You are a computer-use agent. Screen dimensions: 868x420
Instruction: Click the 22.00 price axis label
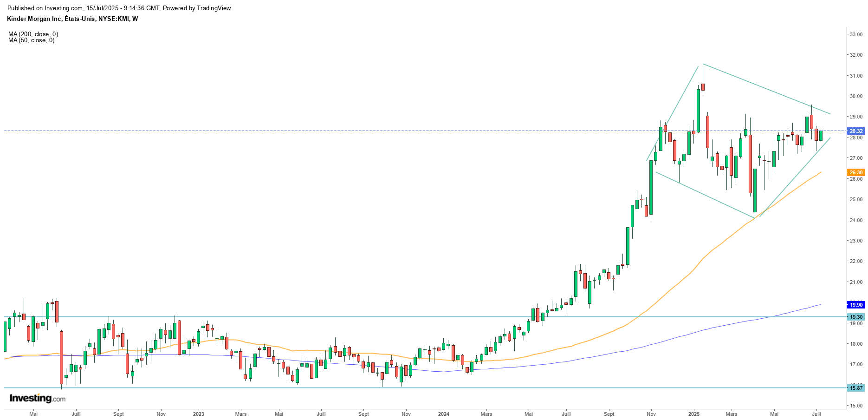856,261
